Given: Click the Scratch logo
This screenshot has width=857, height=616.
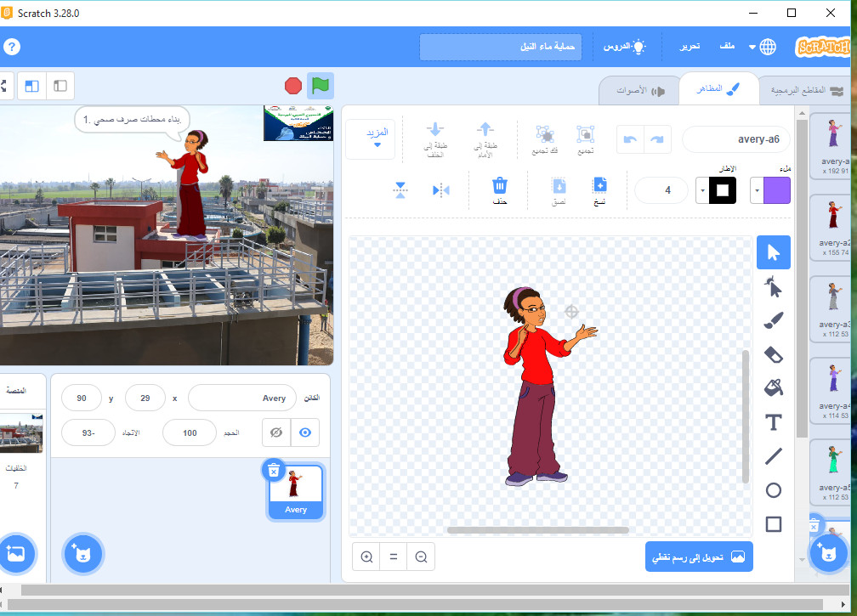Looking at the screenshot, I should (824, 47).
